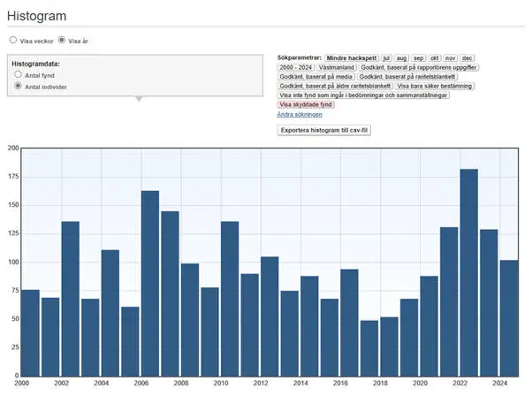Click the Histogram page heading
This screenshot has width=532, height=396.
click(x=36, y=17)
